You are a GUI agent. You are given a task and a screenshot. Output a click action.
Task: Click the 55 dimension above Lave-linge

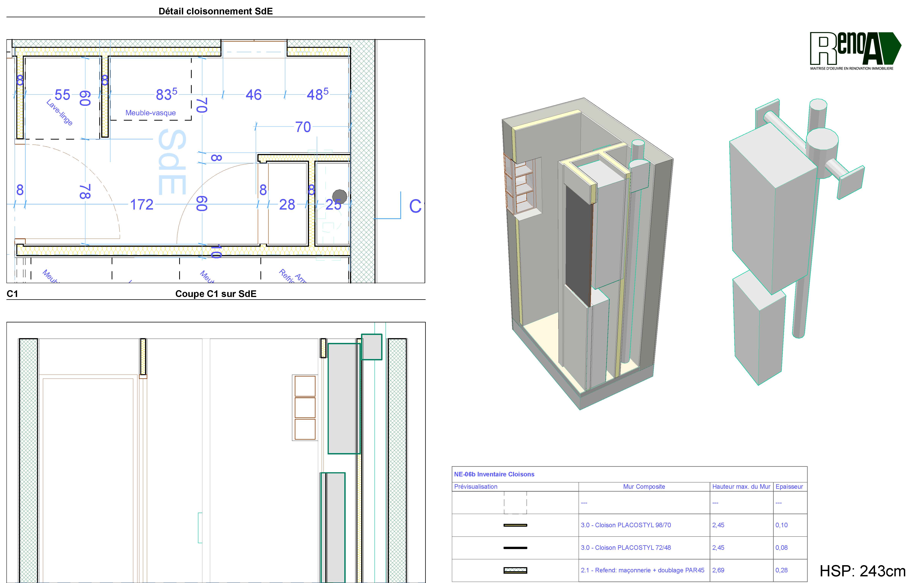(62, 95)
